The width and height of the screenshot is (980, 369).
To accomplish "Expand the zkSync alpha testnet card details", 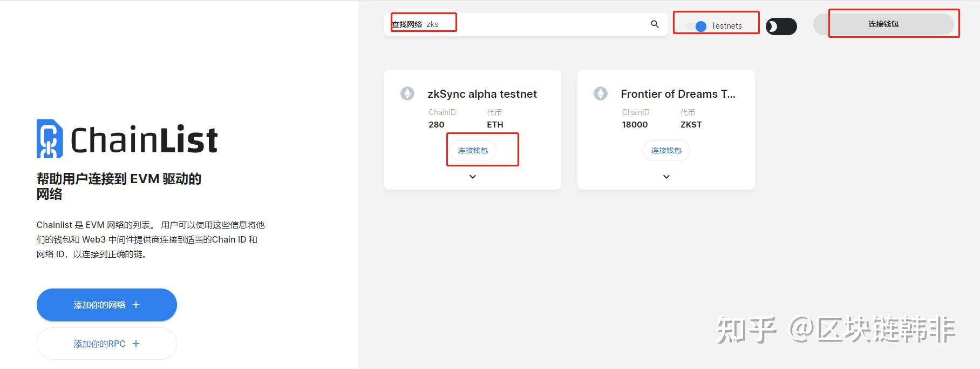I will pyautogui.click(x=473, y=177).
